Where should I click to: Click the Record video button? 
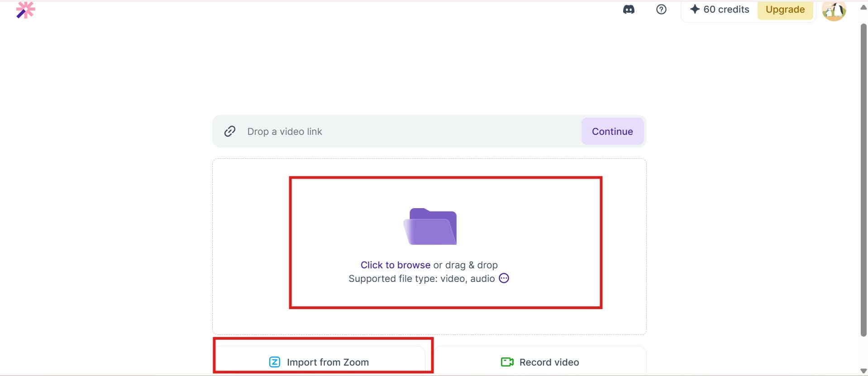pos(540,361)
